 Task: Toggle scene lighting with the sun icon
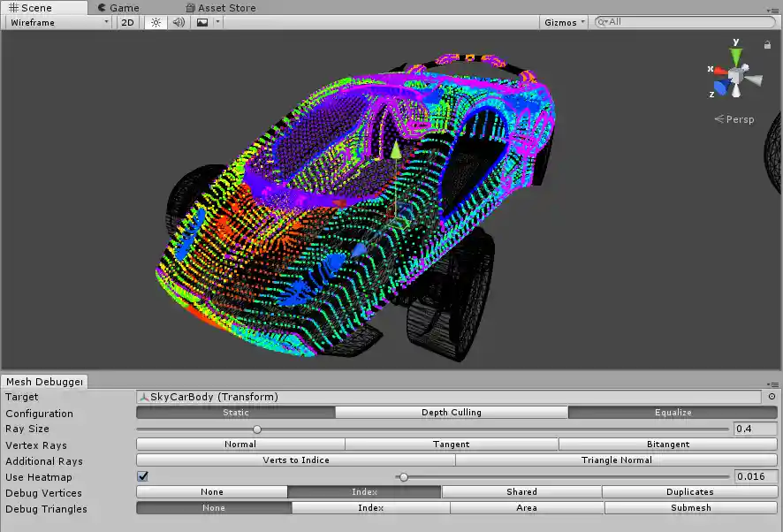[x=156, y=22]
